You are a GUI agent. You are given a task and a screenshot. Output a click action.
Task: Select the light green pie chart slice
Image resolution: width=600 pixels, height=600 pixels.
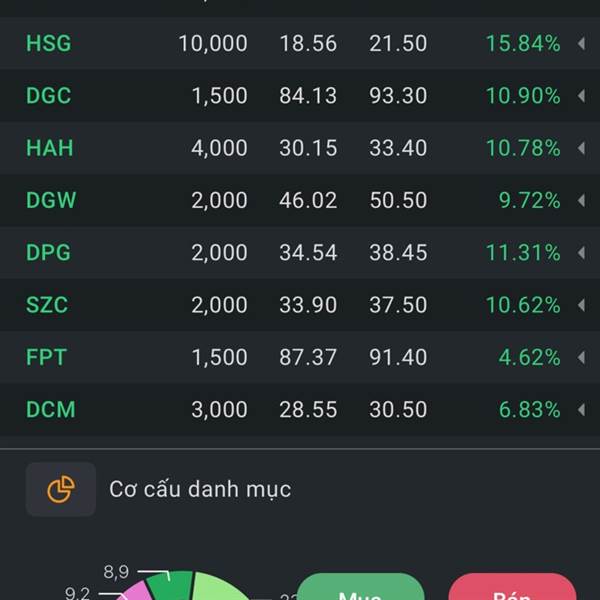coord(218,586)
